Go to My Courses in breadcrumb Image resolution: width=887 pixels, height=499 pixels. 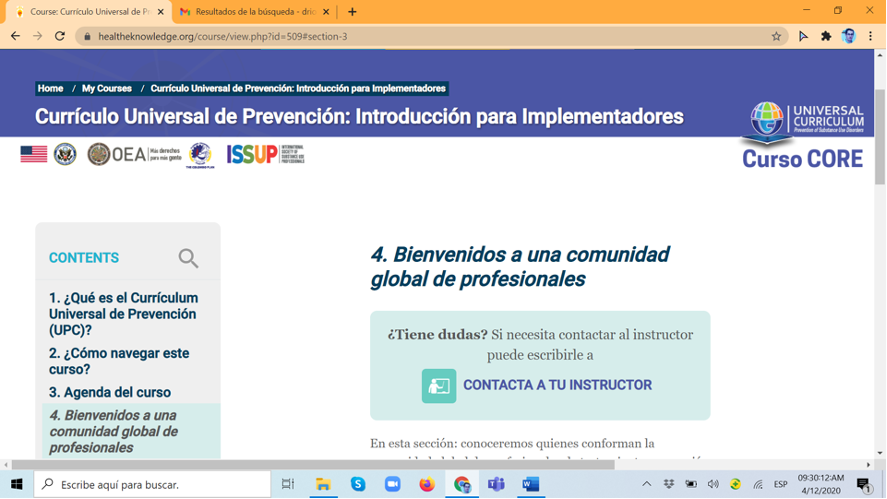click(107, 88)
